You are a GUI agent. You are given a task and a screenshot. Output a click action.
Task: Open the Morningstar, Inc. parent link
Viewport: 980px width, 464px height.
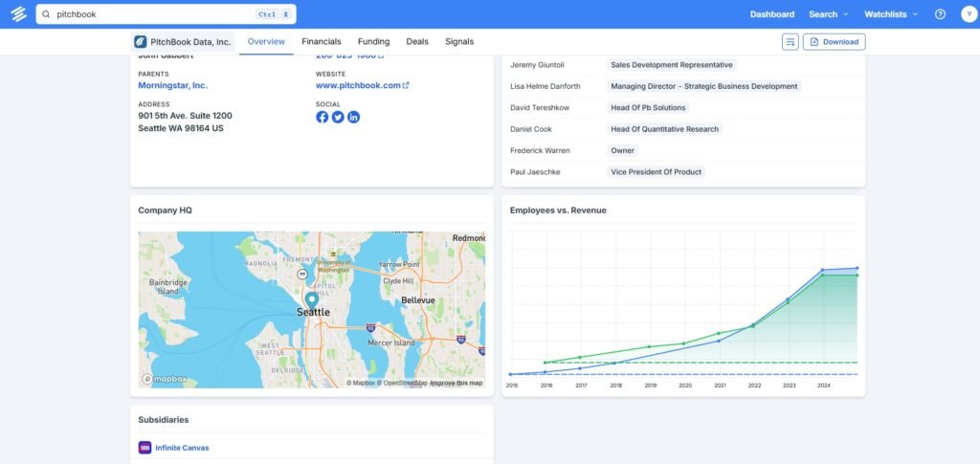pyautogui.click(x=172, y=85)
